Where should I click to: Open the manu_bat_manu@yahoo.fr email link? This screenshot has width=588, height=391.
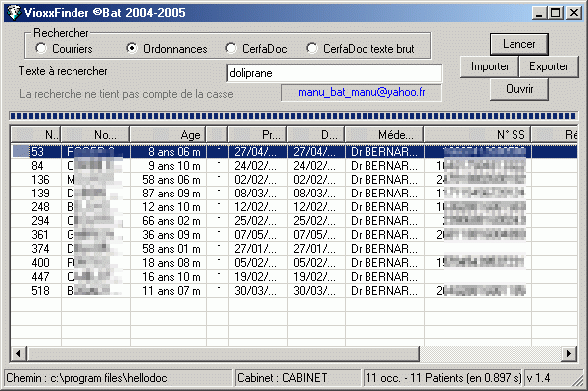pos(362,92)
